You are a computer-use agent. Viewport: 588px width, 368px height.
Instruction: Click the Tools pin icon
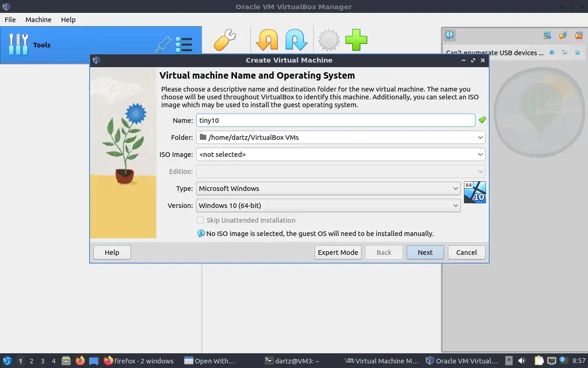tap(163, 45)
